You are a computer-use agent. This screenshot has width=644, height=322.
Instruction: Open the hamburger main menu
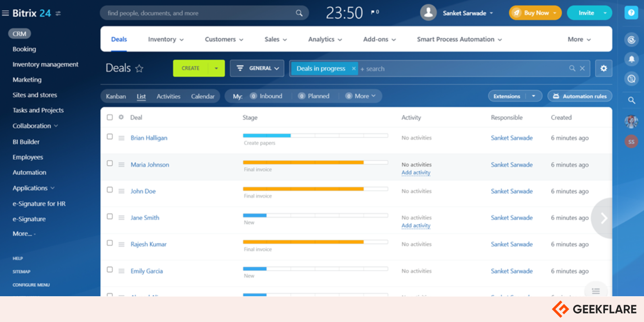pos(5,13)
